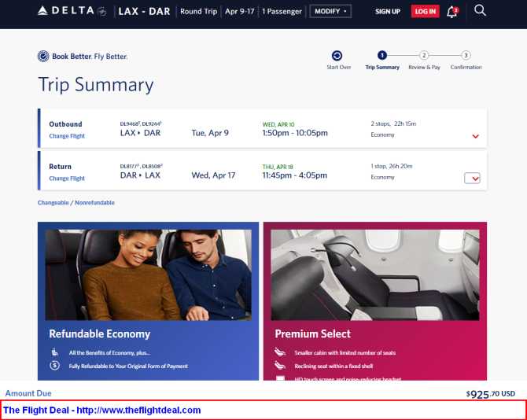Select the Review & Pay step label
Viewport: 527px width, 420px height.
click(424, 67)
